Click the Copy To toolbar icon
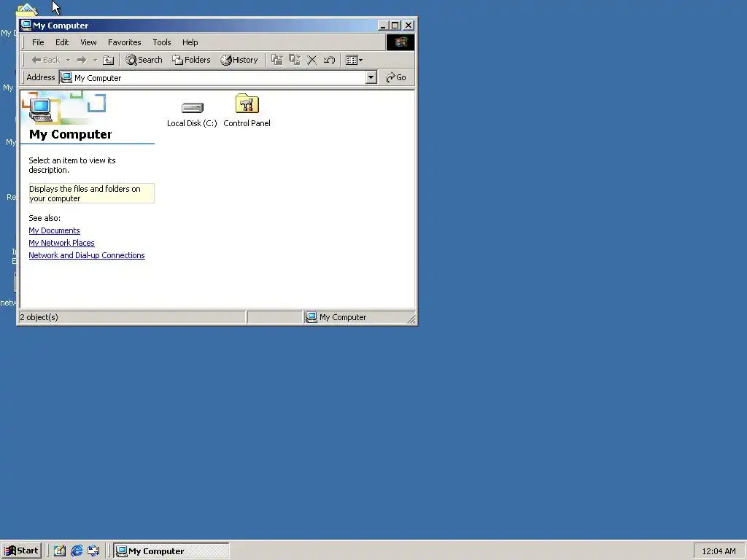747x560 pixels. (295, 60)
